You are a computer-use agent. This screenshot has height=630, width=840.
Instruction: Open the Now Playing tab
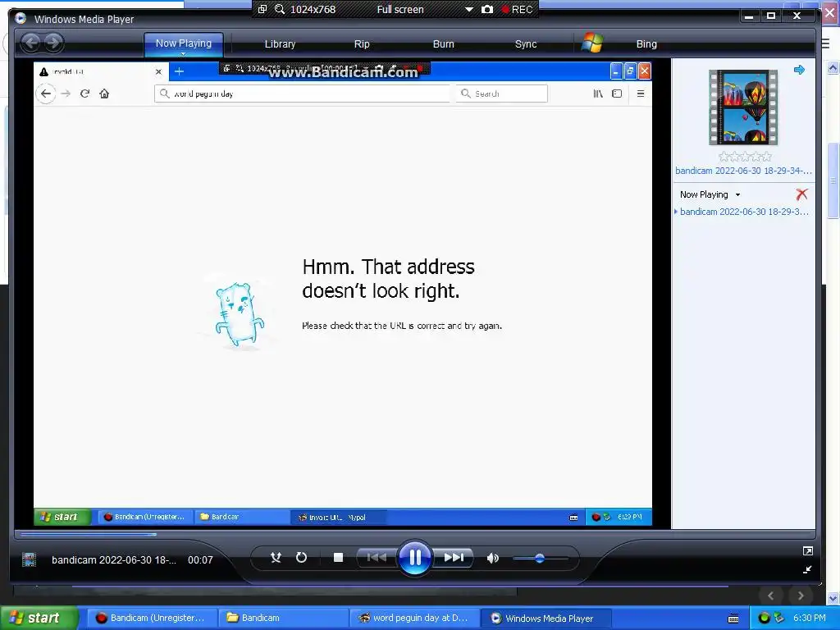(x=183, y=43)
